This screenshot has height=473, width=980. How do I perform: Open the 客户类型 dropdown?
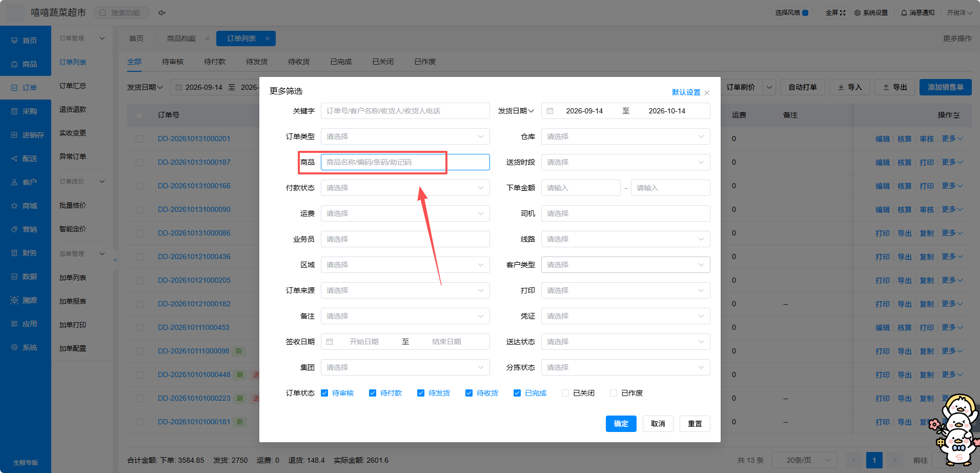pos(626,265)
